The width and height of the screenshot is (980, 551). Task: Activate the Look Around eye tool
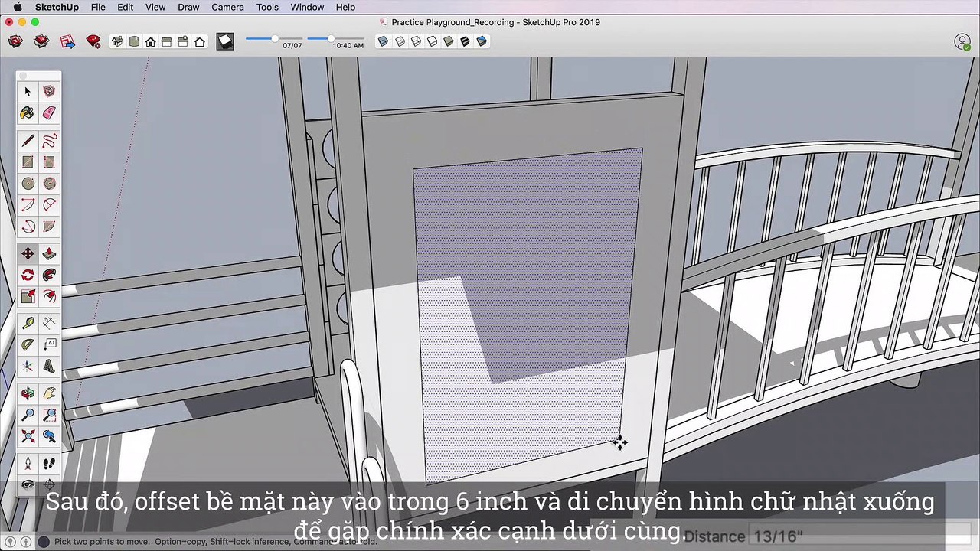[x=28, y=484]
